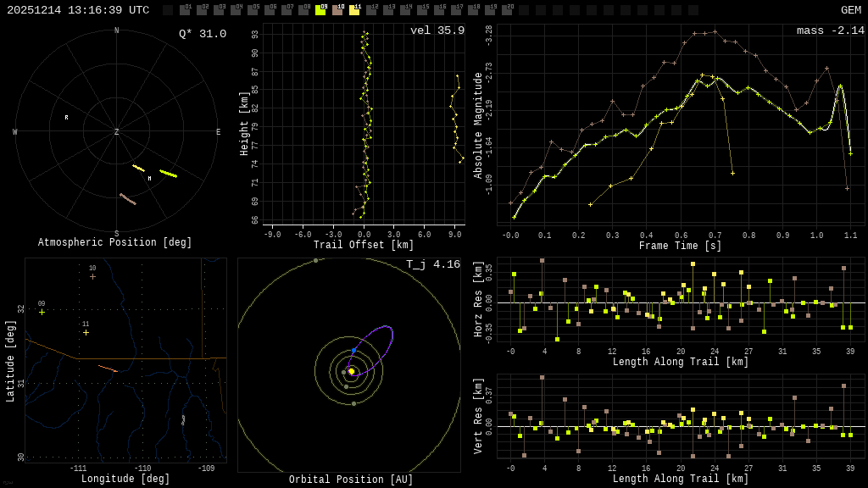
Task: Click the mass -2.14 readout
Action: pyautogui.click(x=830, y=31)
